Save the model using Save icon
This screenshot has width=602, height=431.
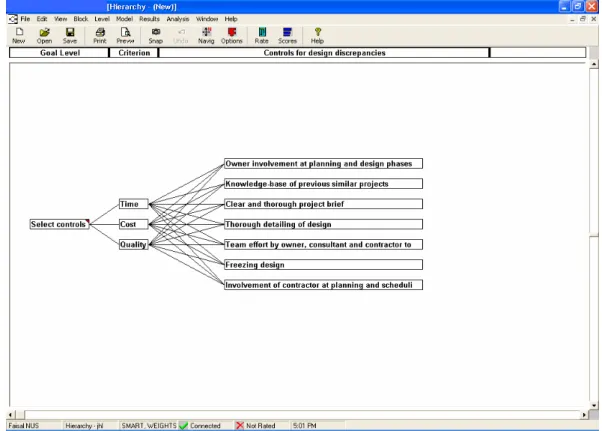coord(70,36)
